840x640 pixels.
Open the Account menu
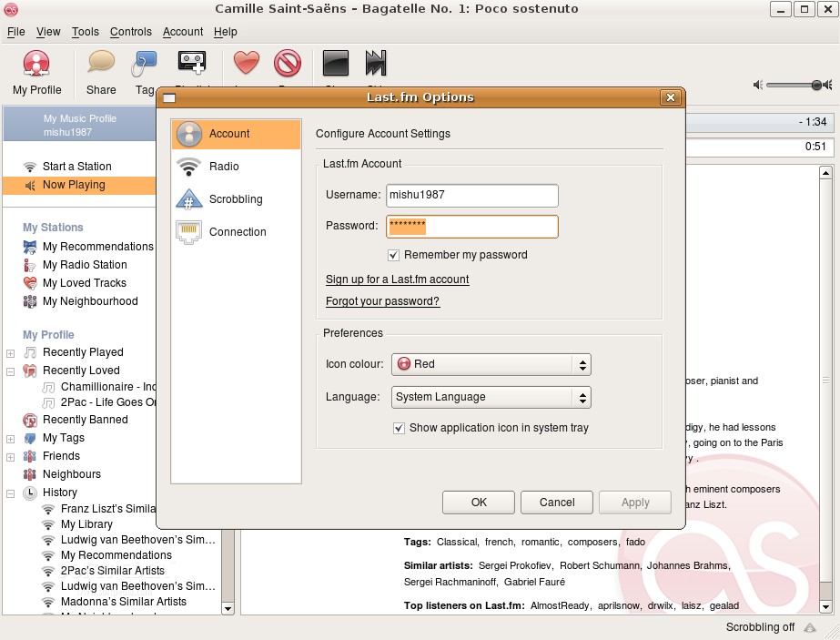tap(183, 32)
